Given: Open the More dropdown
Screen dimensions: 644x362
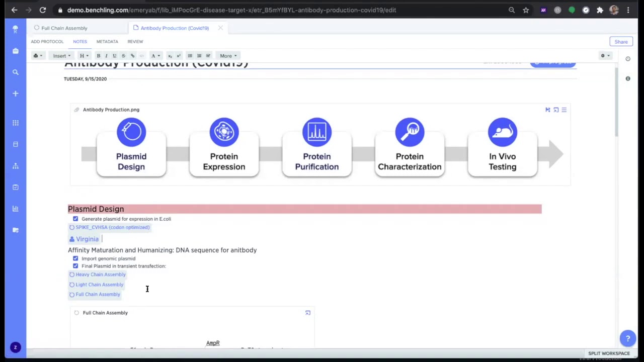Looking at the screenshot, I should point(228,56).
